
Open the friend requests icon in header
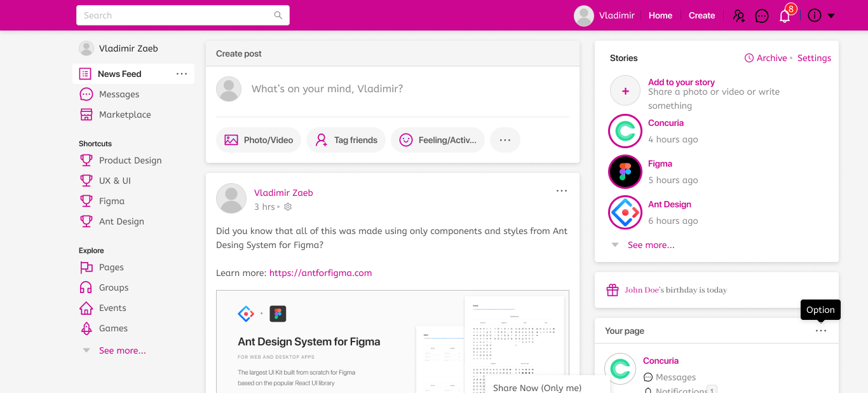tap(738, 16)
